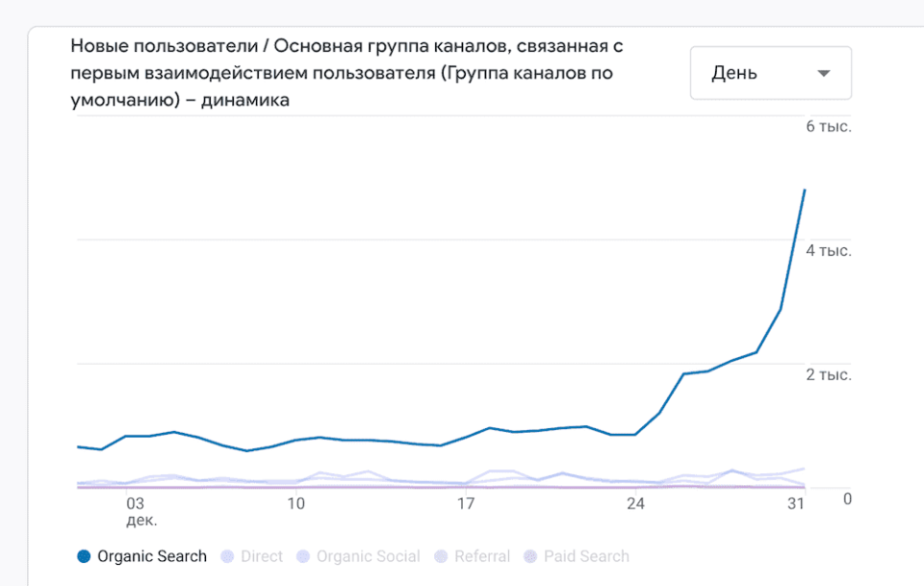Click the 10 date label on x-axis

point(296,503)
